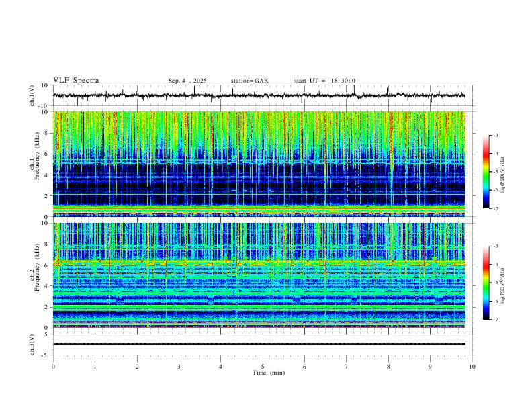Screen dimensions: 532x411
Task: Click the "8" kHz tick on ch.1 frequency axis
Action: click(46, 133)
